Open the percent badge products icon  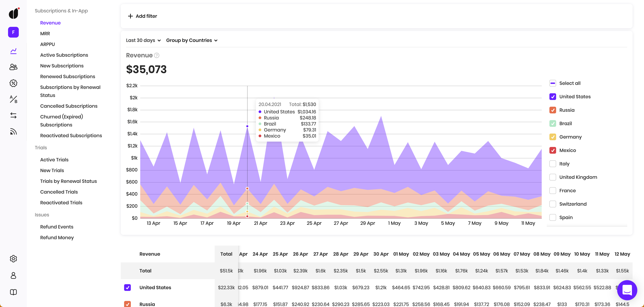[13, 83]
